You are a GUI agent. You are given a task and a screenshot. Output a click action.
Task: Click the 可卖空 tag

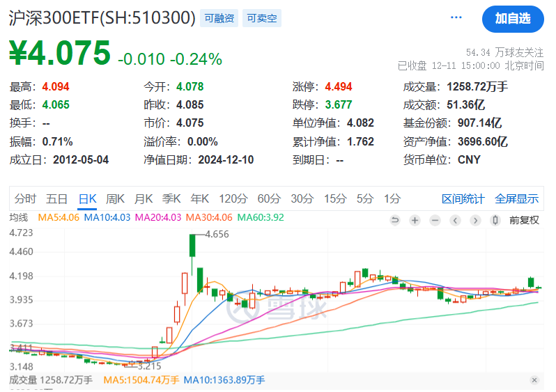pyautogui.click(x=262, y=18)
